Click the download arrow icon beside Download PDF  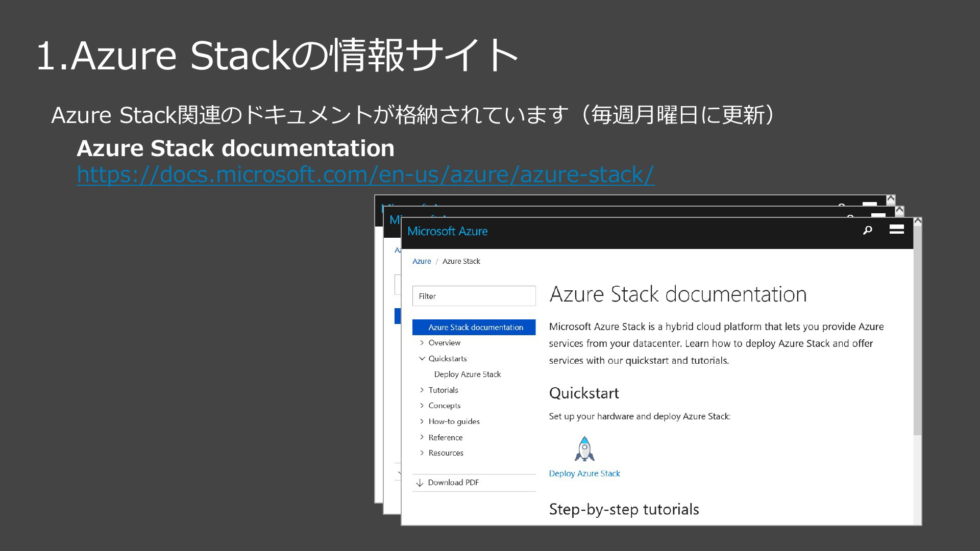coord(420,483)
